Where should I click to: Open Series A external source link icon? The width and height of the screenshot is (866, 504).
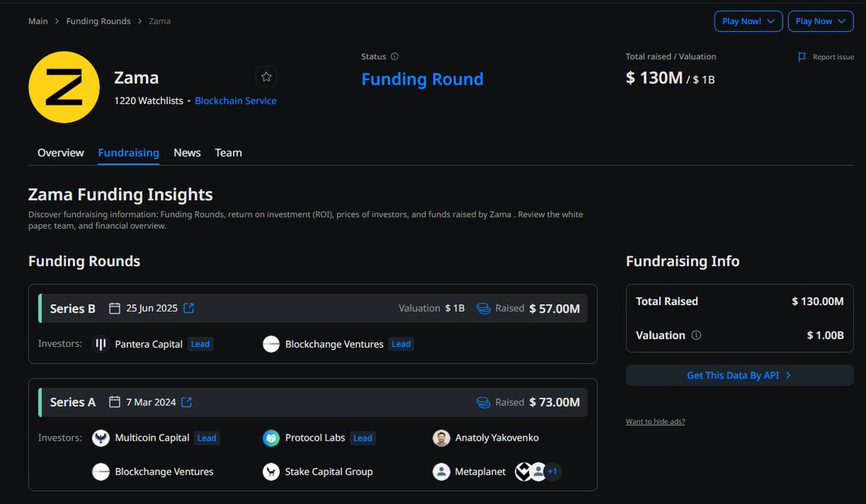click(x=187, y=402)
